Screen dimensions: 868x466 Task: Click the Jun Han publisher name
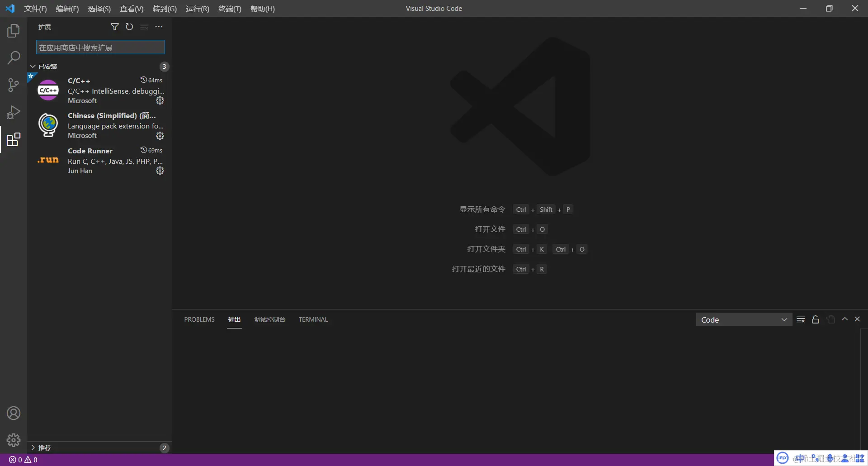point(80,171)
